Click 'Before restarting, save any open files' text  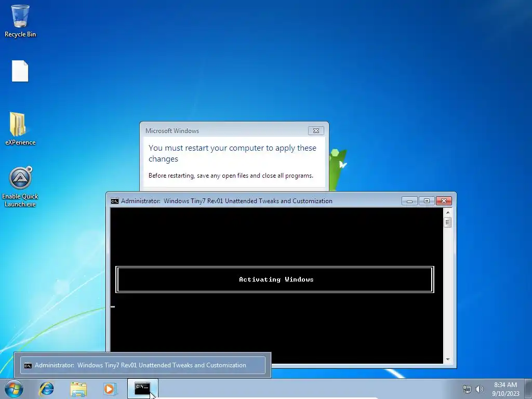coord(231,176)
